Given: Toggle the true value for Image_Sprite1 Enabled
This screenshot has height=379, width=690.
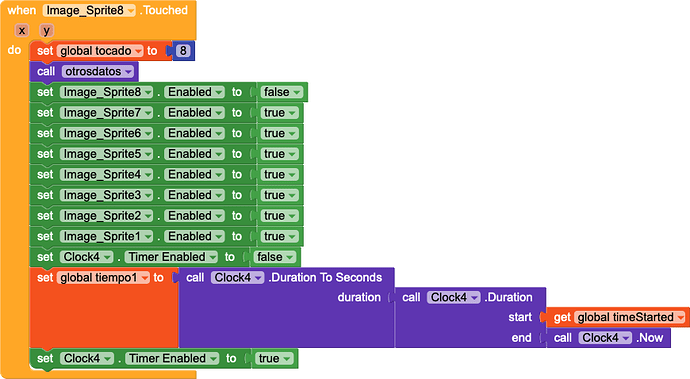Looking at the screenshot, I should [x=279, y=236].
